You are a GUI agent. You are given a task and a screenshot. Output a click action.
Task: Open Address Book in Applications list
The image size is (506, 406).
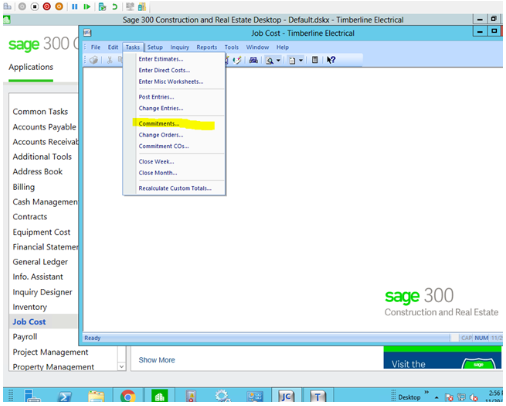click(38, 172)
